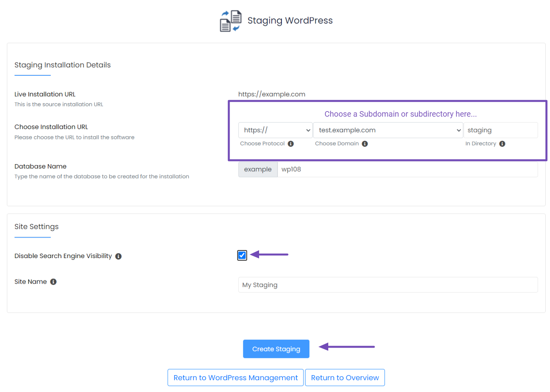Screen dimensions: 550x392
Task: Click the In Directory caption
Action: coord(480,144)
